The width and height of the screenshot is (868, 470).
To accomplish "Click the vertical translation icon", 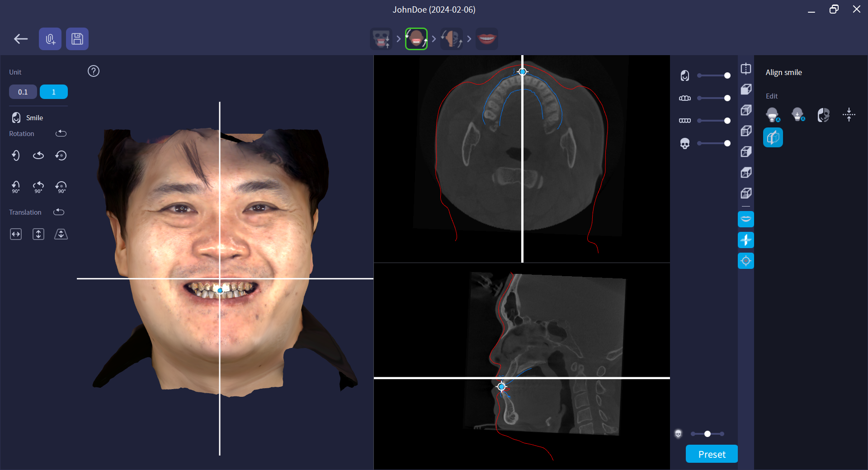I will [38, 234].
